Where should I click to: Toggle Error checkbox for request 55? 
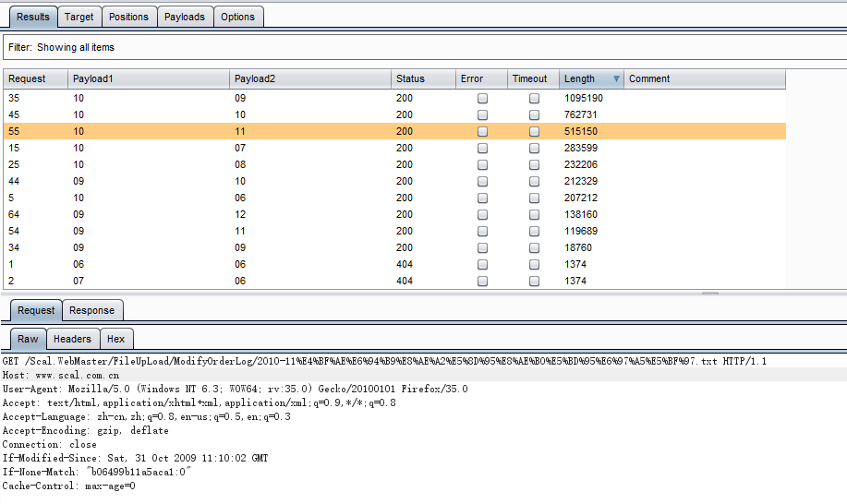coord(482,132)
